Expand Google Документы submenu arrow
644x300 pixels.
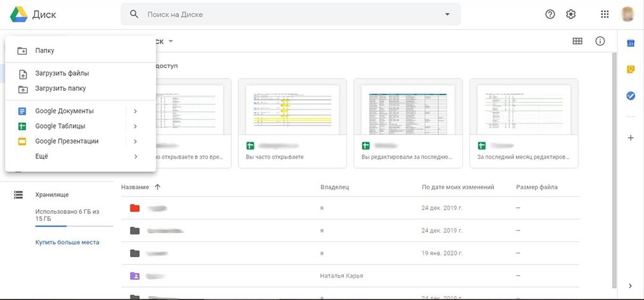(x=135, y=111)
